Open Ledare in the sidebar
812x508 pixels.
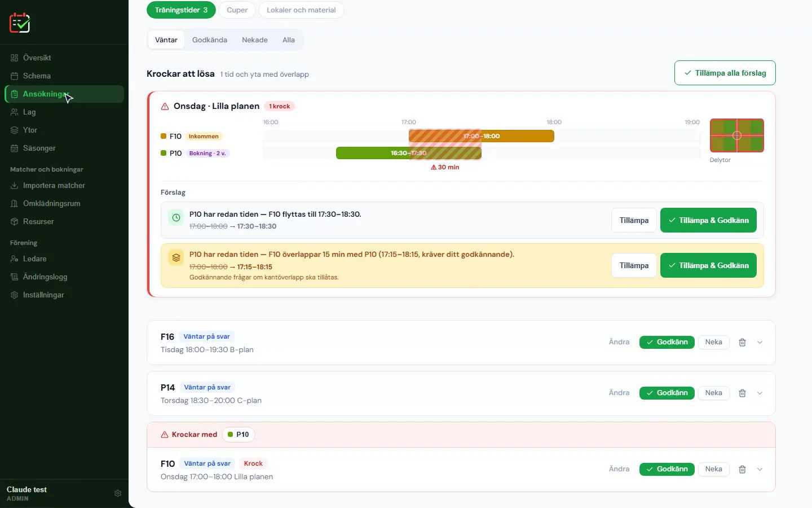point(64,259)
